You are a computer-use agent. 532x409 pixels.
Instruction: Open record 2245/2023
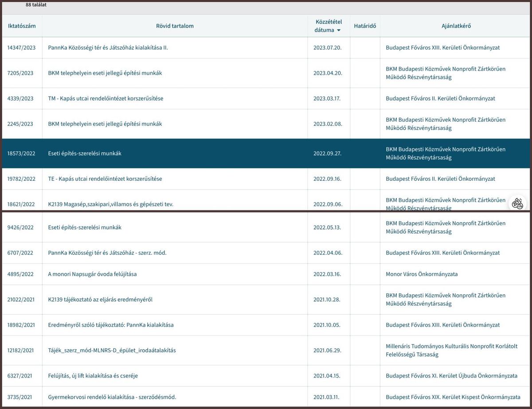[20, 124]
